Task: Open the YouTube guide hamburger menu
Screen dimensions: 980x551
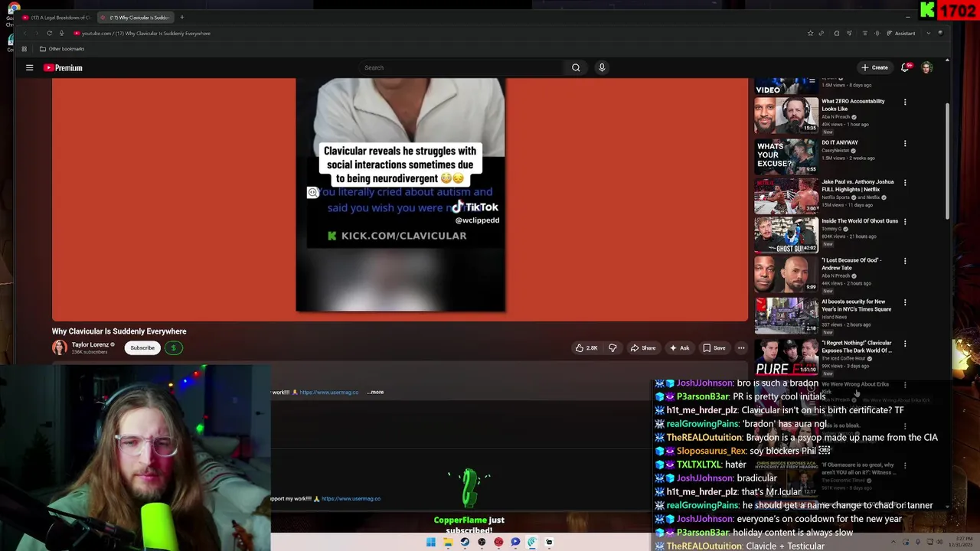Action: pyautogui.click(x=29, y=67)
